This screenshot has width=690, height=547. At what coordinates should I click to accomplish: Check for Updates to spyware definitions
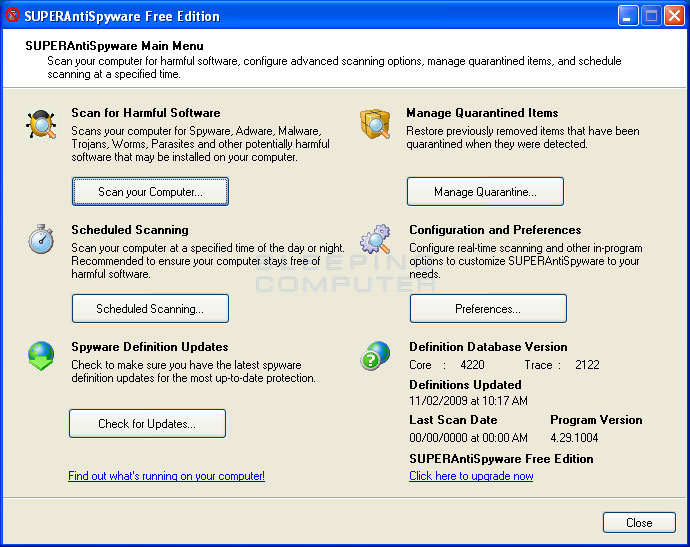(x=147, y=424)
